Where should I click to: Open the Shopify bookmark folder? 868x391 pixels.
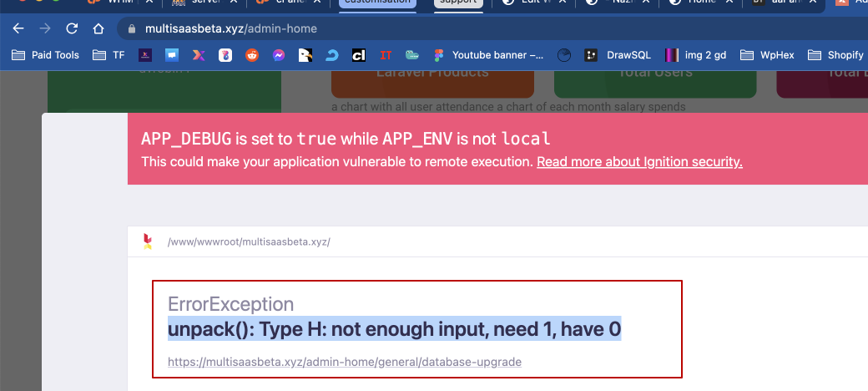(836, 55)
